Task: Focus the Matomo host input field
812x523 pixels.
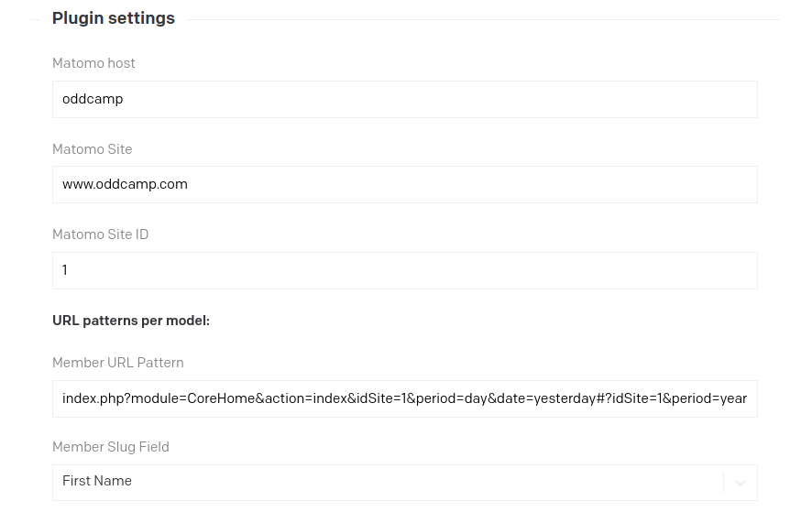Action: [x=404, y=99]
